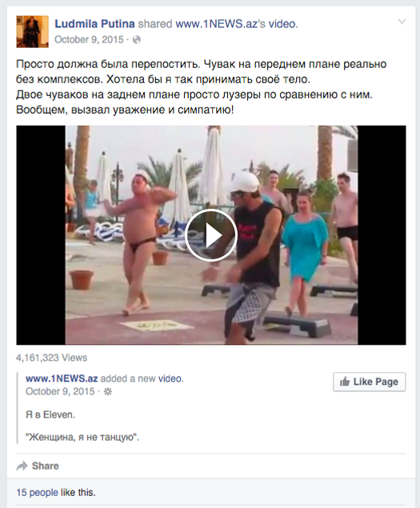Image resolution: width=420 pixels, height=508 pixels.
Task: Click the October 9, 2015 post timestamp
Action: [89, 39]
